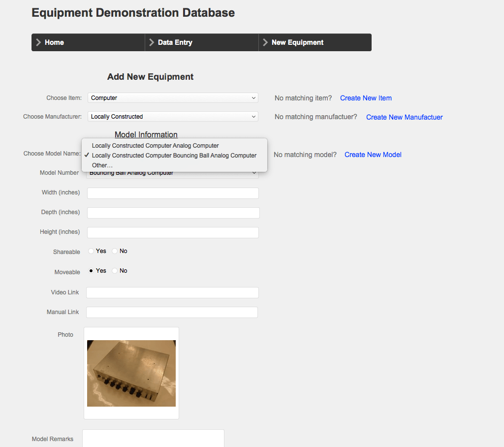Viewport: 504px width, 447px height.
Task: Click the chevron icon before Data Entry
Action: click(x=151, y=42)
